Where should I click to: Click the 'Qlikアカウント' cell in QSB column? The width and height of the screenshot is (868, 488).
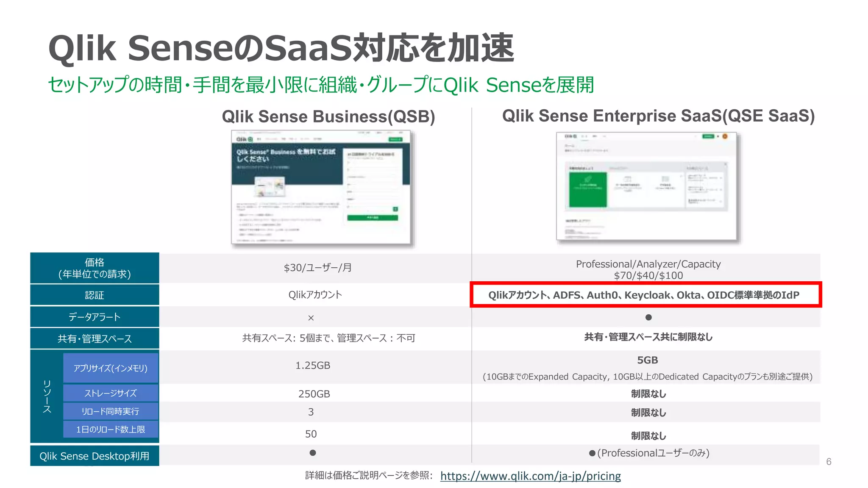pos(315,295)
